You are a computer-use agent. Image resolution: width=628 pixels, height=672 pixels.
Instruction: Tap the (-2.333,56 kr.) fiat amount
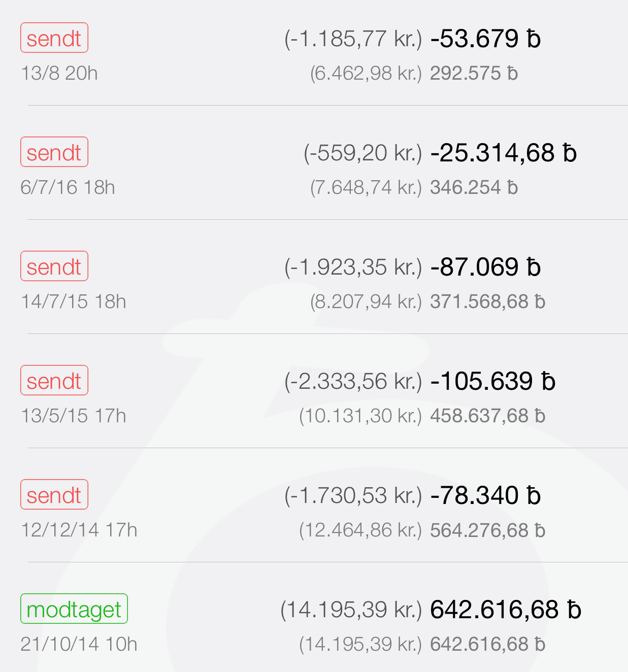click(x=353, y=382)
